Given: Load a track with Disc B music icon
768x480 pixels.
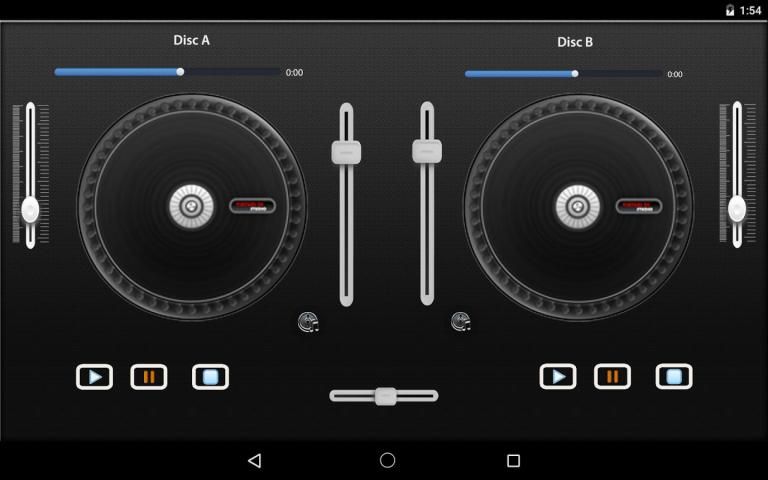Looking at the screenshot, I should point(460,322).
